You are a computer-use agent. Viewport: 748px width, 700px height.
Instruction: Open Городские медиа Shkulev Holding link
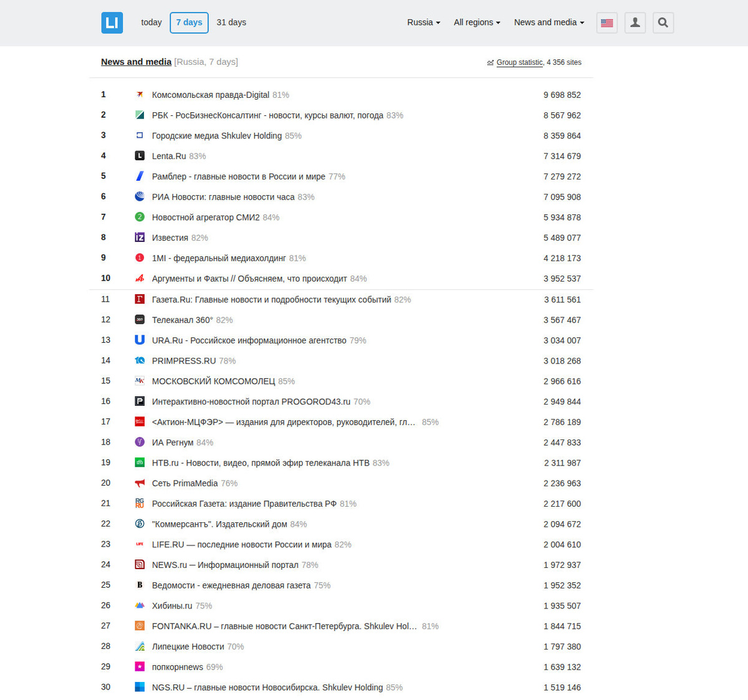(x=217, y=135)
